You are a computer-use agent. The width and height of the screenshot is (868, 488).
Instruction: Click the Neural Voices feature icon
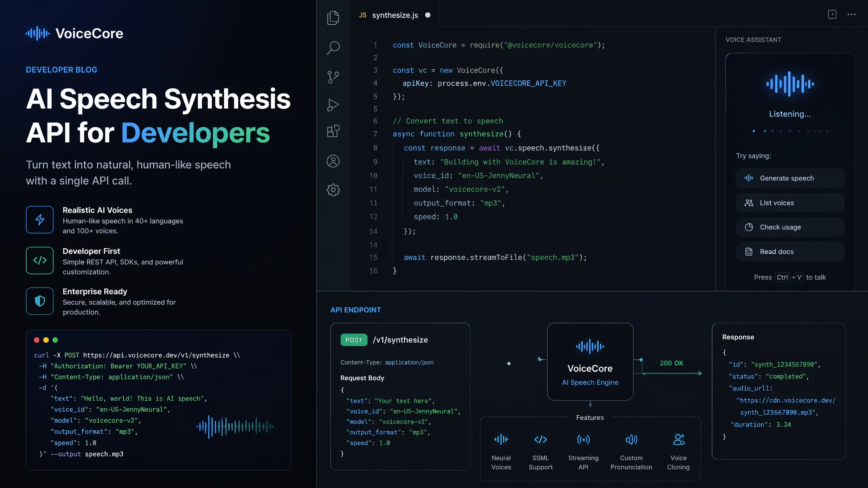501,439
